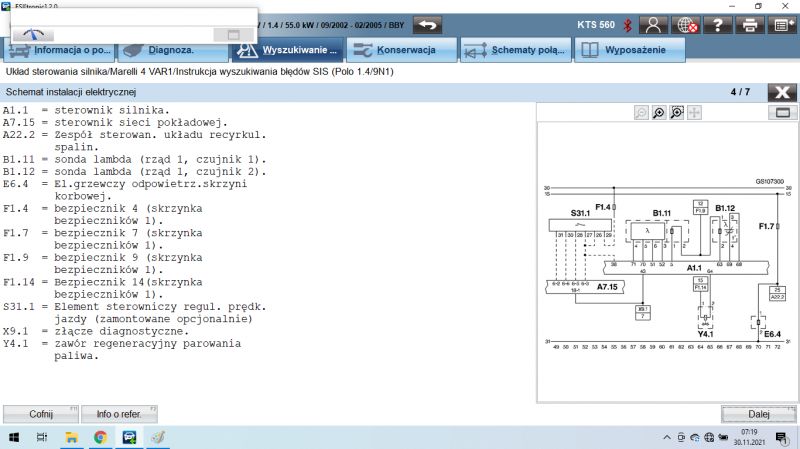Image resolution: width=800 pixels, height=449 pixels.
Task: Open the protocol list icon at header right
Action: coord(782,24)
